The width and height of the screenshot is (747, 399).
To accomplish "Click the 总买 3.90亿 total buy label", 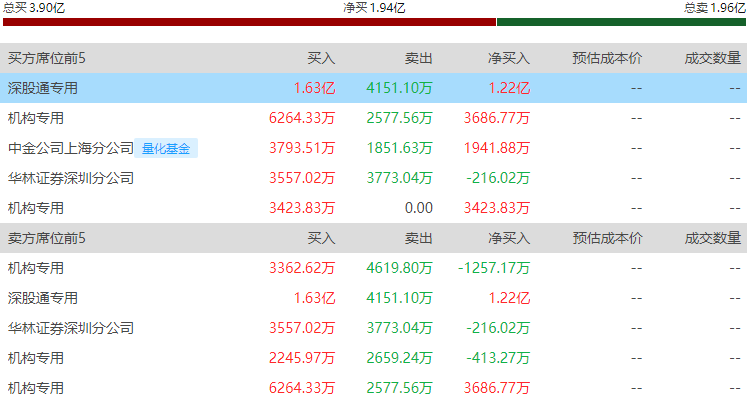I will [x=34, y=8].
